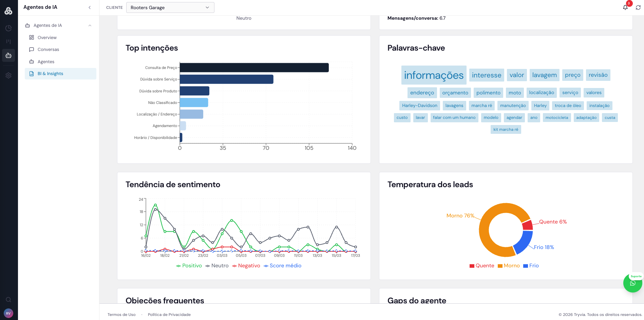Select the robot Agentes icon in sidebar
Image resolution: width=644 pixels, height=320 pixels.
pyautogui.click(x=8, y=55)
